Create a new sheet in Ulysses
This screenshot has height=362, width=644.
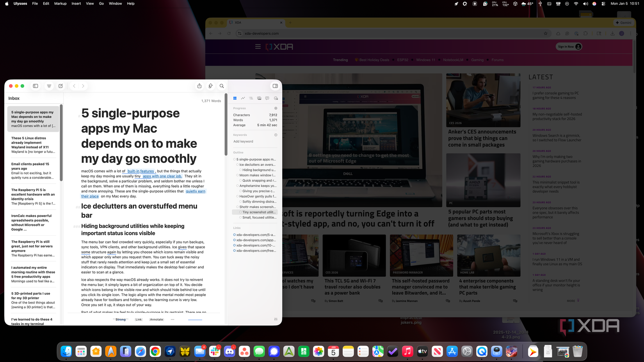[x=61, y=86]
